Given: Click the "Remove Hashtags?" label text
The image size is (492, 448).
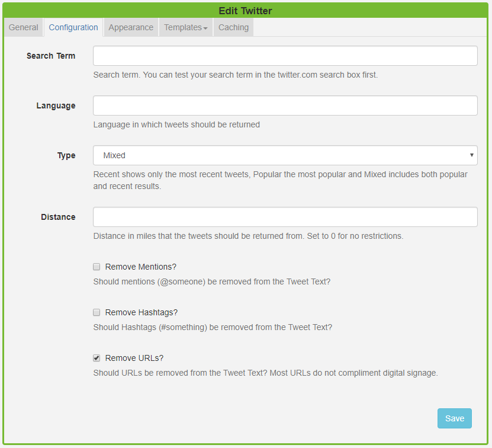Looking at the screenshot, I should [x=142, y=312].
